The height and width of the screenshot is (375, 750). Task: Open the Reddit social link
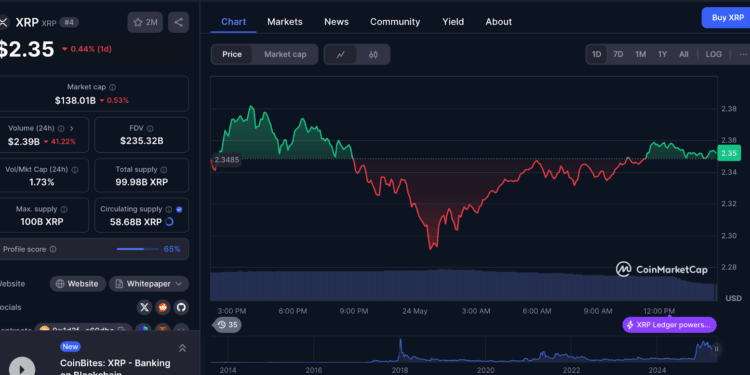point(163,307)
